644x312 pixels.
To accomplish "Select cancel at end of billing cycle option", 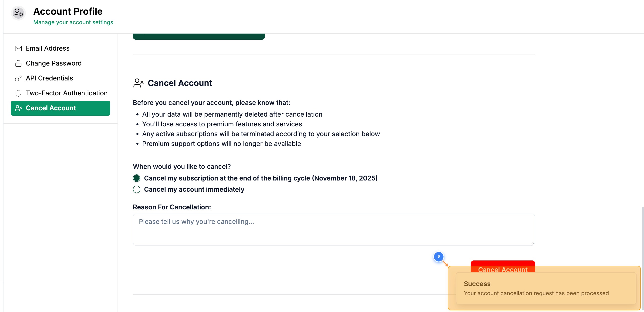I will coord(136,178).
